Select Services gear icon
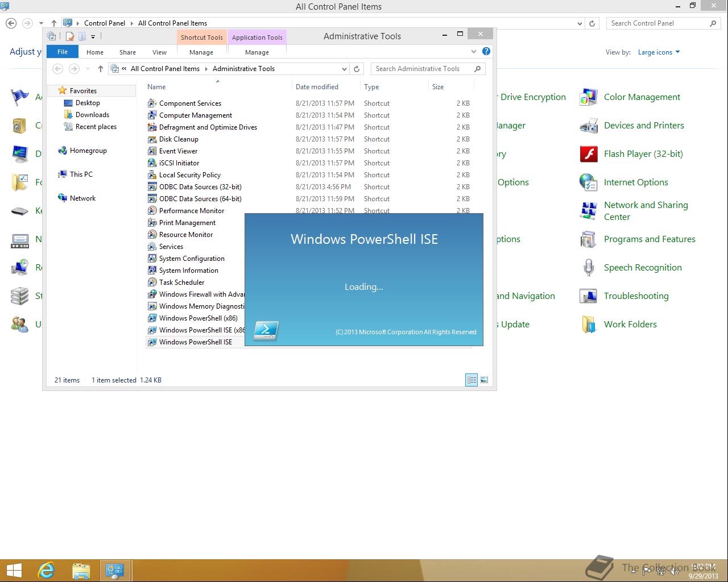 click(152, 247)
